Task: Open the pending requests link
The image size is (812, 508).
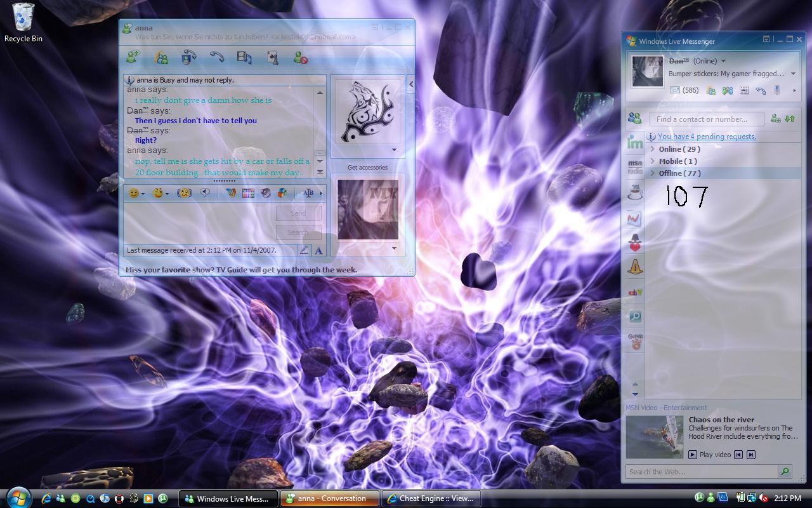Action: click(707, 137)
